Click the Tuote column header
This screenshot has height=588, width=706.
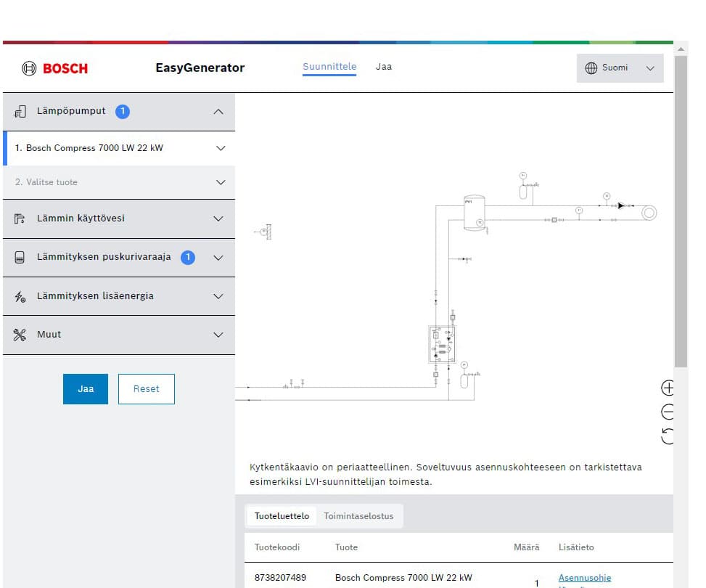pyautogui.click(x=346, y=547)
